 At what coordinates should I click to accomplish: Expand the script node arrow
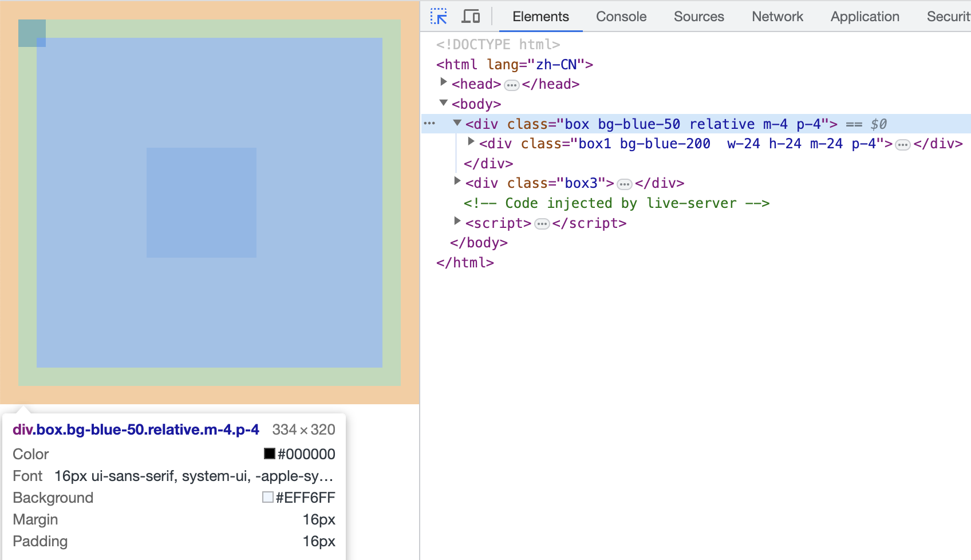pos(457,221)
